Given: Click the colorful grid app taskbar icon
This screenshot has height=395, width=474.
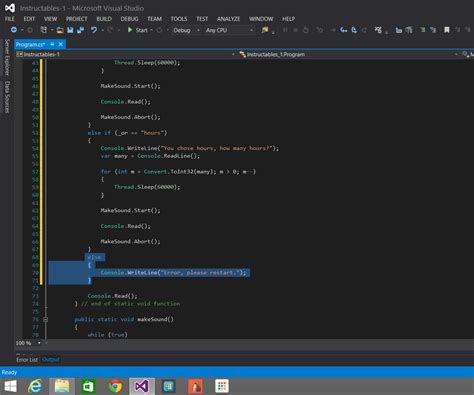Looking at the screenshot, I should 222,386.
